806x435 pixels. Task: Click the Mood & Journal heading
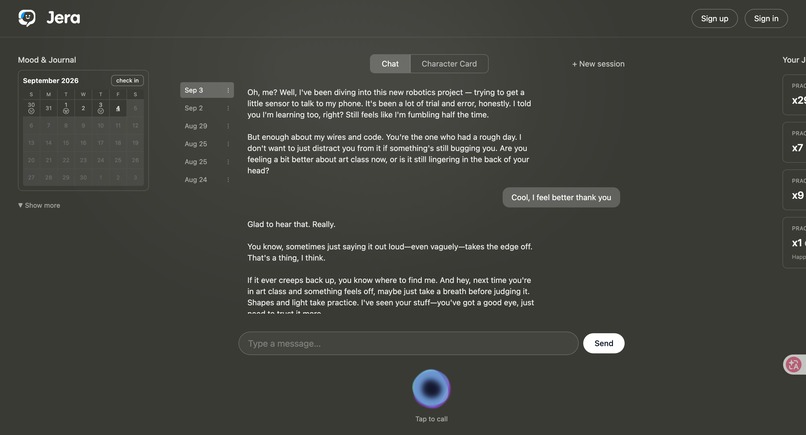(47, 60)
